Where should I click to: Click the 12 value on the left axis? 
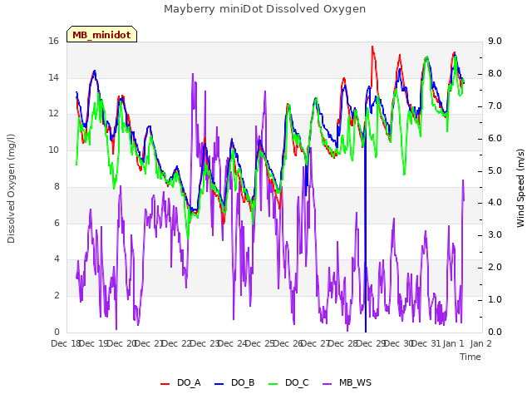[x=53, y=114]
